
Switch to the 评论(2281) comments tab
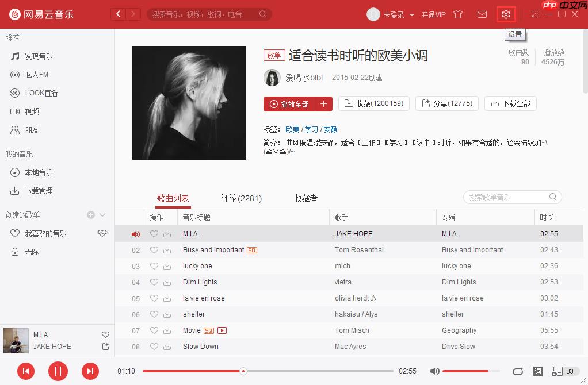click(x=241, y=198)
